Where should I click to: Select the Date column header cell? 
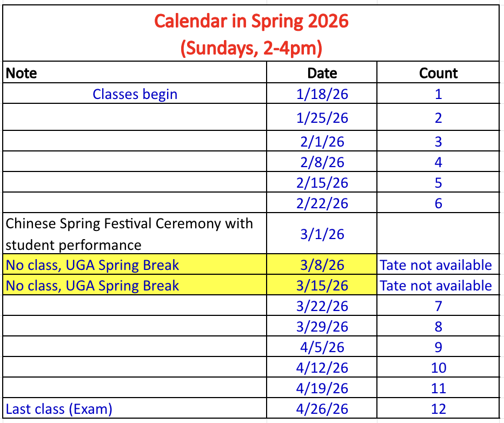(x=322, y=73)
